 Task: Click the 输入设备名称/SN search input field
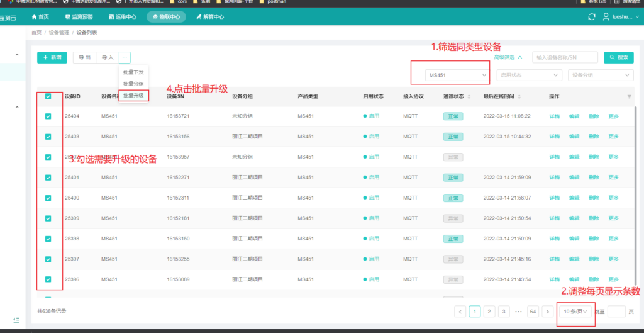(565, 57)
